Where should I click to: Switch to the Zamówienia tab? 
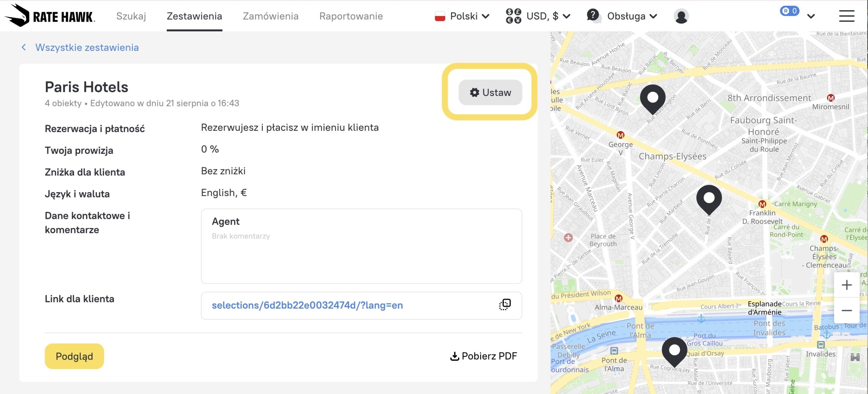click(270, 16)
